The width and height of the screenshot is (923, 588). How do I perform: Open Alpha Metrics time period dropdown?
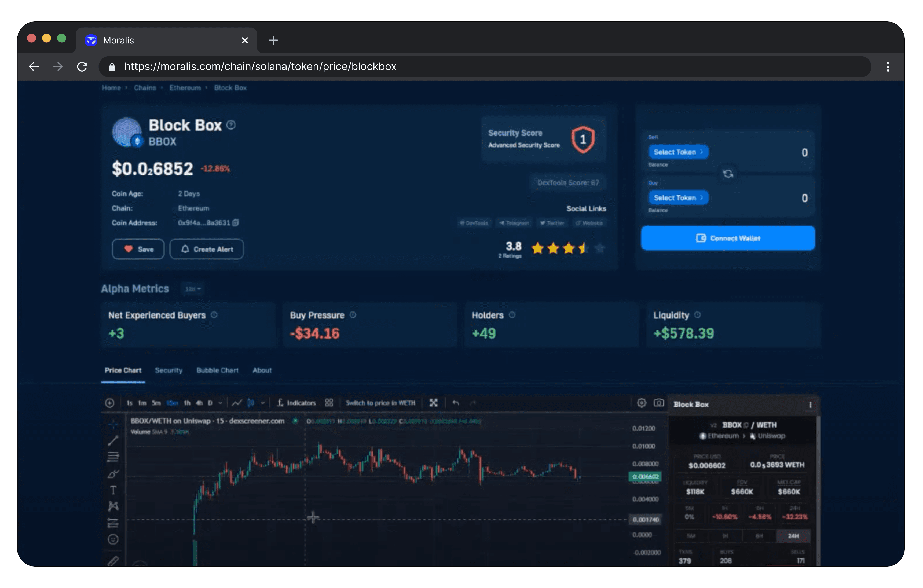(193, 289)
